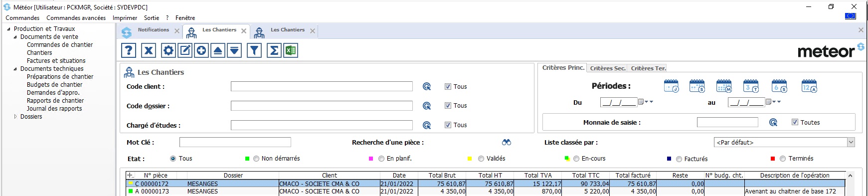The image size is (868, 196).
Task: Collapse the Production et Travaux tree node
Action: pyautogui.click(x=8, y=29)
